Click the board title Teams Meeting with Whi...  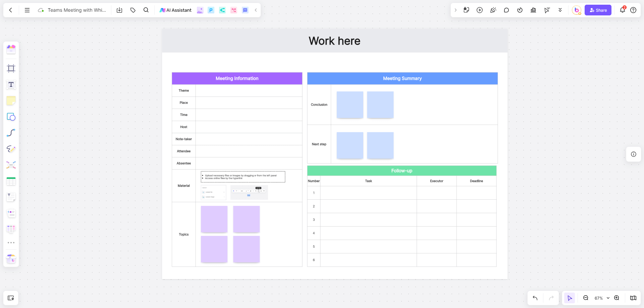pyautogui.click(x=77, y=10)
